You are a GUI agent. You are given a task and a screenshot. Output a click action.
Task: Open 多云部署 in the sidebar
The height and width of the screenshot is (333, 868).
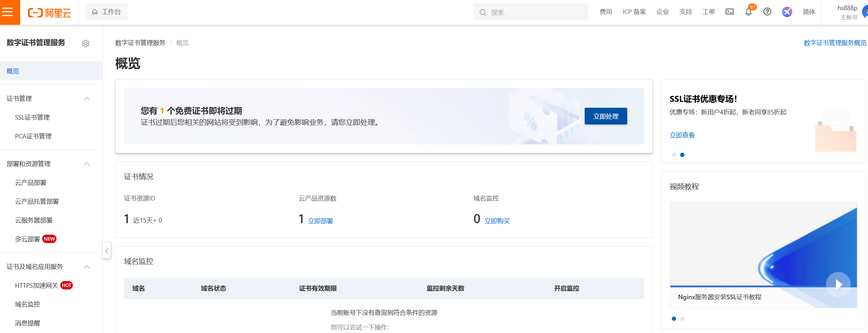click(28, 239)
